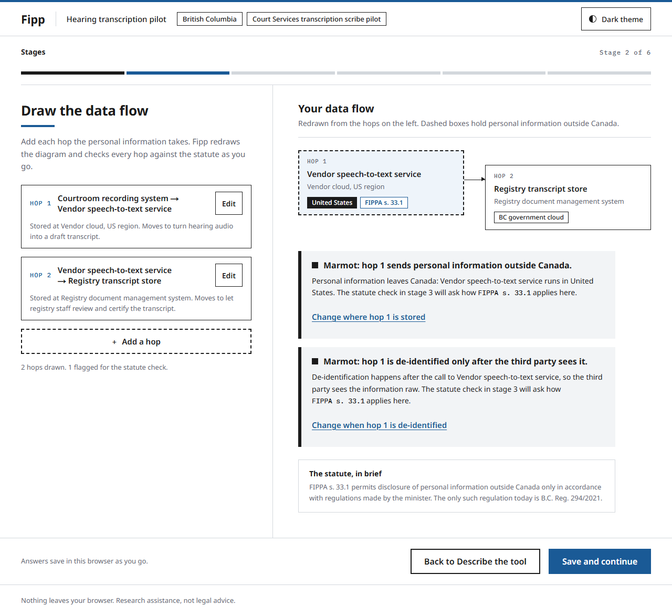Toggle the Dark theme button
The height and width of the screenshot is (616, 672).
click(616, 19)
